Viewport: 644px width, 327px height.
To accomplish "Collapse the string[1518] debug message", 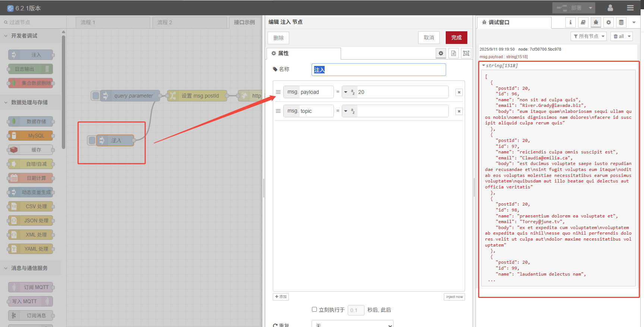I will pos(484,66).
